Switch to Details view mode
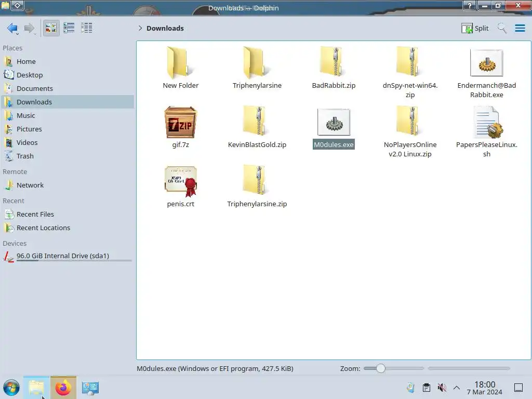Screen dimensions: 532x399 click(x=87, y=28)
